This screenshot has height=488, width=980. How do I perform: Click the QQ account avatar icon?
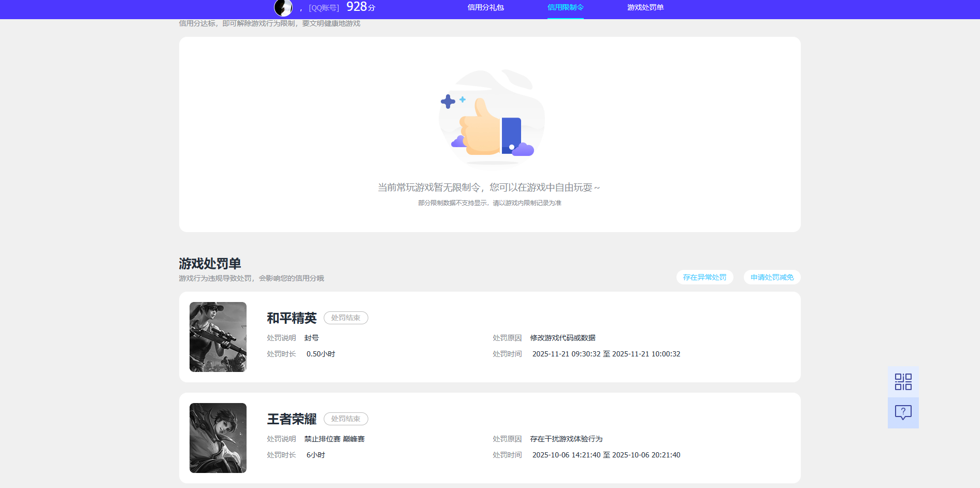pyautogui.click(x=283, y=8)
